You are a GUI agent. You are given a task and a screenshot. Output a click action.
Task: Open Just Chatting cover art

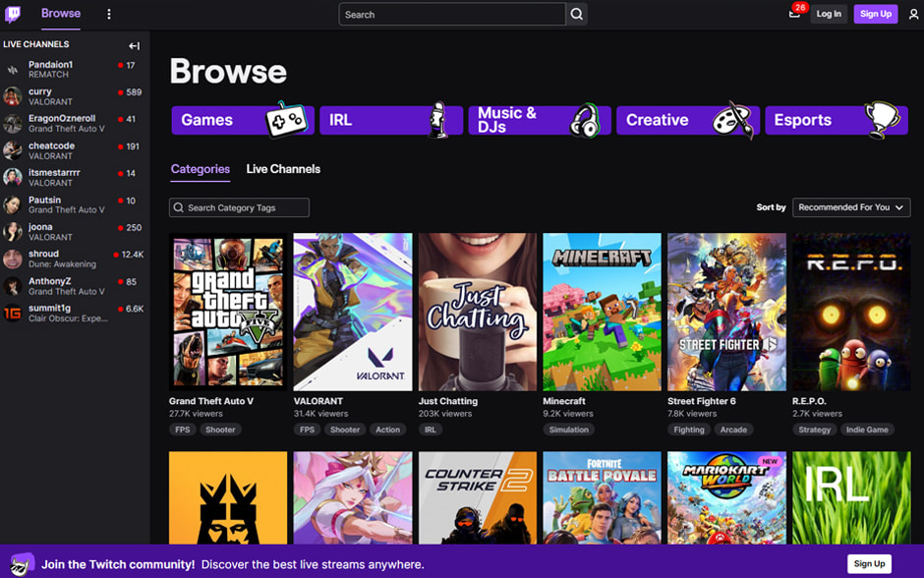pos(478,312)
